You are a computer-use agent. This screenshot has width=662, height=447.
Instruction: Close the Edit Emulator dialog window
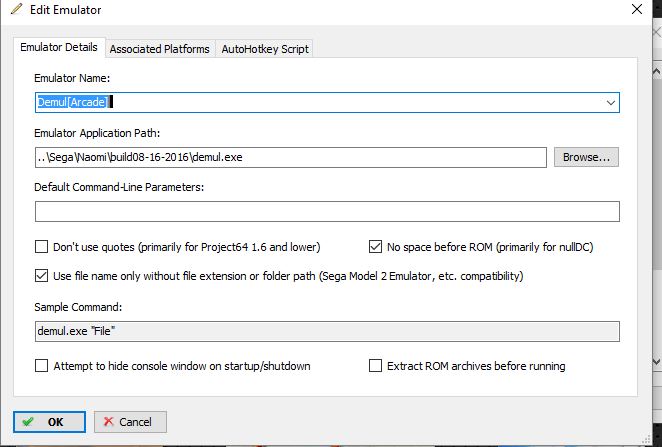tap(637, 10)
